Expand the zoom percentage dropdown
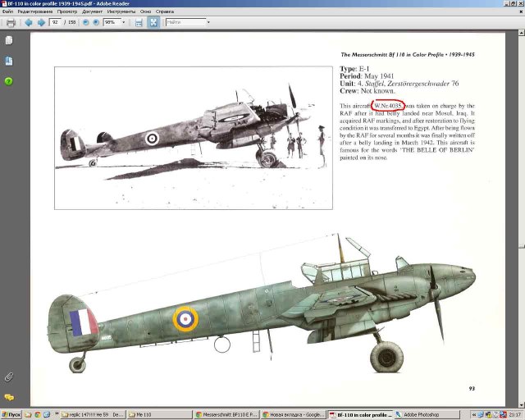Viewport: 525px width, 420px height. 124,22
